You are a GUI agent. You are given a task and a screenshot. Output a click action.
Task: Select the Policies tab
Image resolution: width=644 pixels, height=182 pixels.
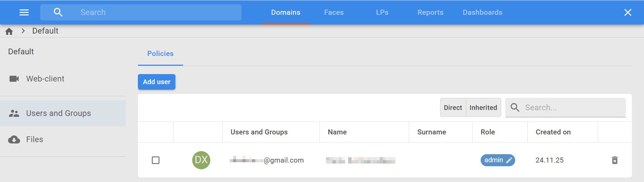pyautogui.click(x=160, y=54)
